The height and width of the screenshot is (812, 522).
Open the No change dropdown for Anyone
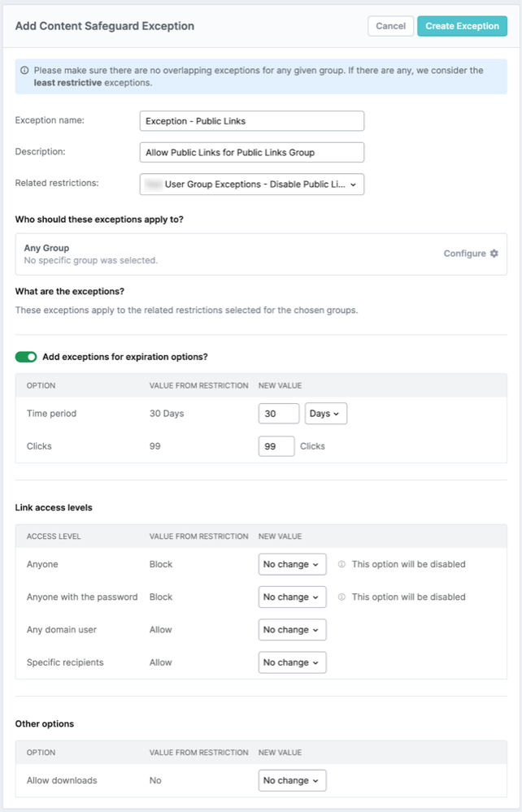(291, 564)
